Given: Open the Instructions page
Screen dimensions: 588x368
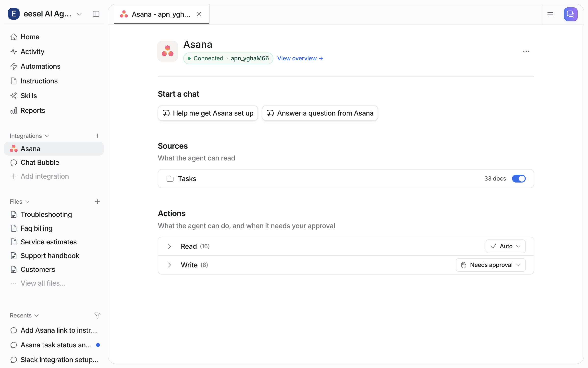Looking at the screenshot, I should tap(54, 81).
